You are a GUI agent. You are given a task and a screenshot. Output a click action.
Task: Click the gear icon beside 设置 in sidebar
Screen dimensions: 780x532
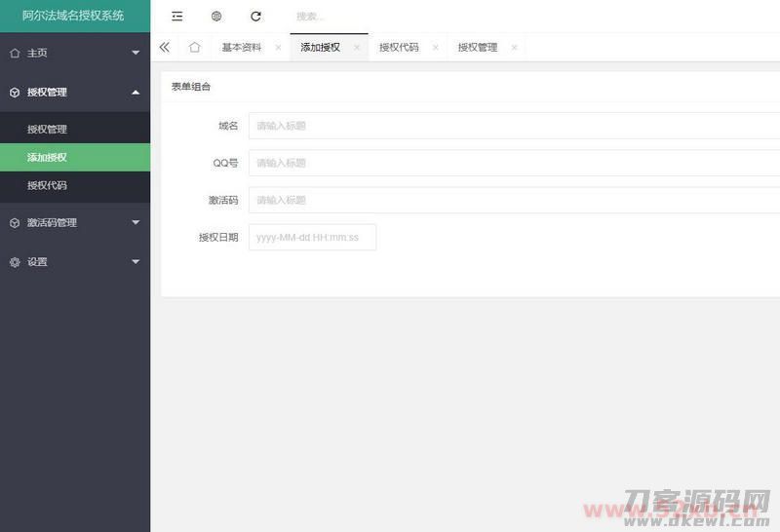coord(15,262)
